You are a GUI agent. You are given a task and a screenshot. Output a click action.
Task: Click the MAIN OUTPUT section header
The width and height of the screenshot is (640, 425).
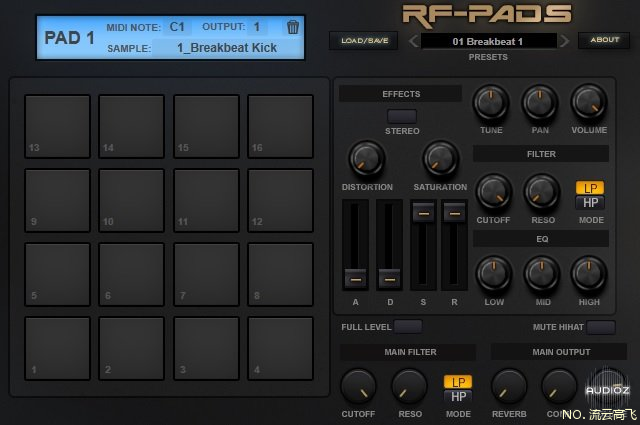pyautogui.click(x=559, y=352)
